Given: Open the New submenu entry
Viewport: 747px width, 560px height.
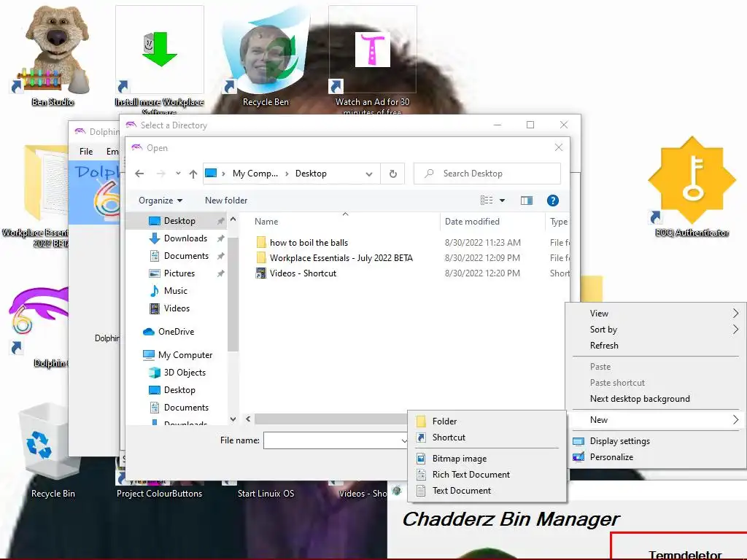Looking at the screenshot, I should 656,420.
